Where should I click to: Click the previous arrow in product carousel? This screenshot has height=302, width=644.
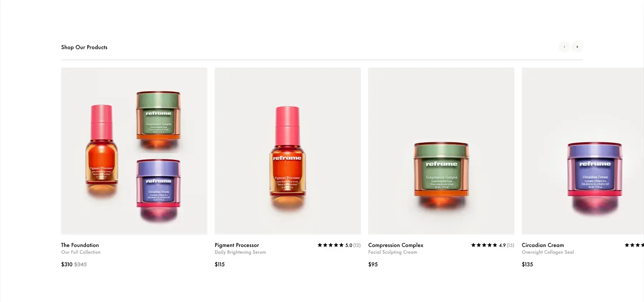click(x=564, y=47)
